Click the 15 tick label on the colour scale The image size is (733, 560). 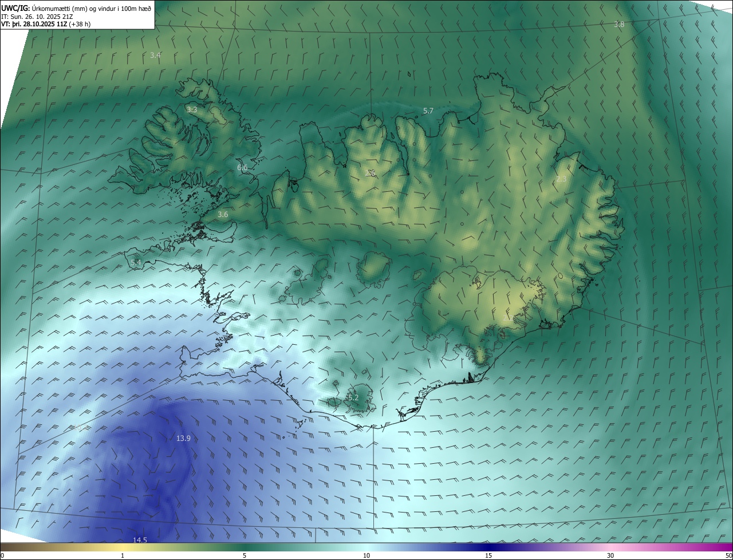[x=488, y=555]
